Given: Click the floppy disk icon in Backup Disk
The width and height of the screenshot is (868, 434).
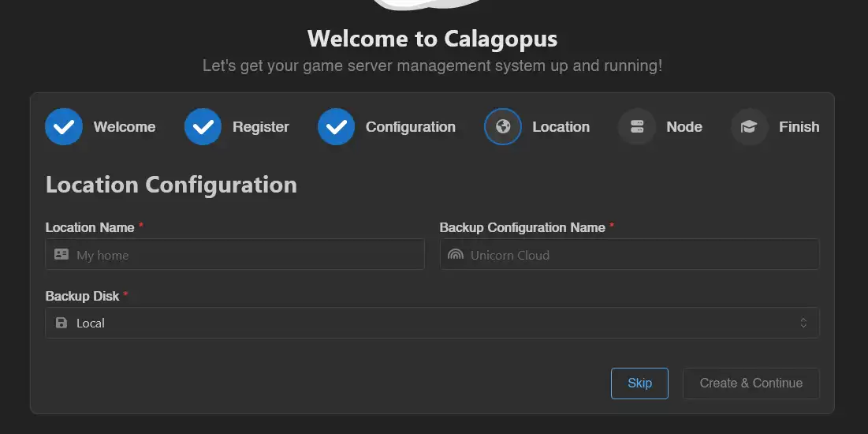Looking at the screenshot, I should 61,324.
